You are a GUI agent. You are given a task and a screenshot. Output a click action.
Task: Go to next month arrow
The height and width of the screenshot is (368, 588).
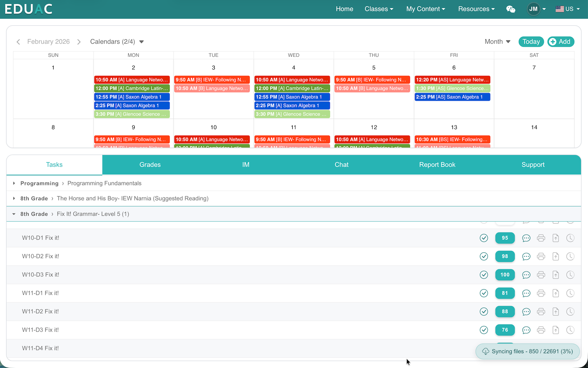pos(79,42)
